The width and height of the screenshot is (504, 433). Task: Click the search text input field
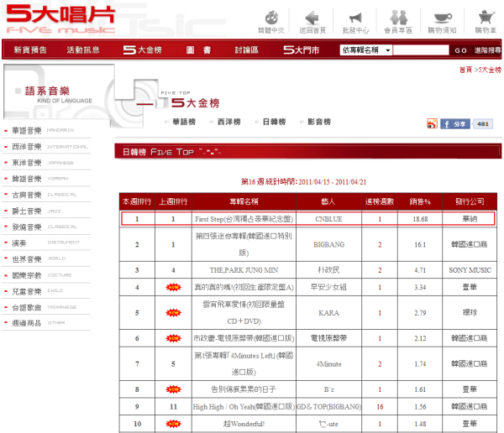[x=421, y=50]
